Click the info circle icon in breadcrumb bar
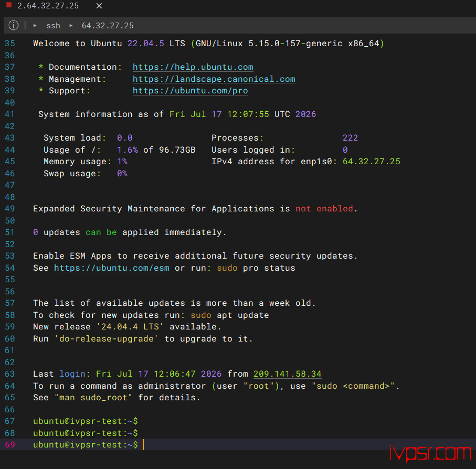Screen dimensions: 476x469 coord(13,25)
